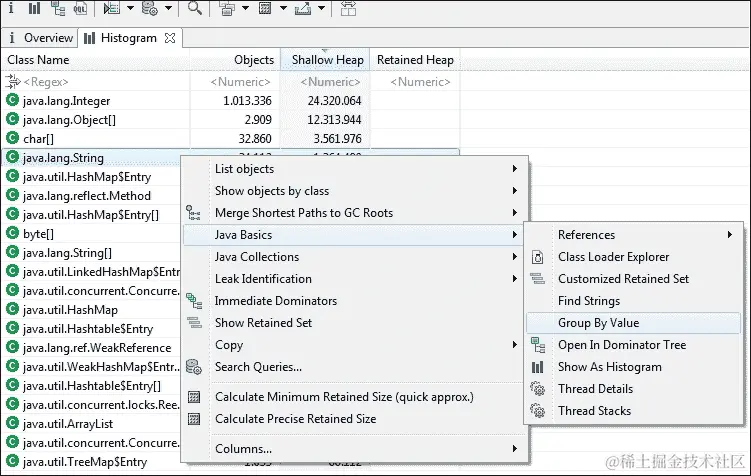Click the regex filter icon in Class Name column
Image resolution: width=751 pixels, height=476 pixels.
[13, 81]
